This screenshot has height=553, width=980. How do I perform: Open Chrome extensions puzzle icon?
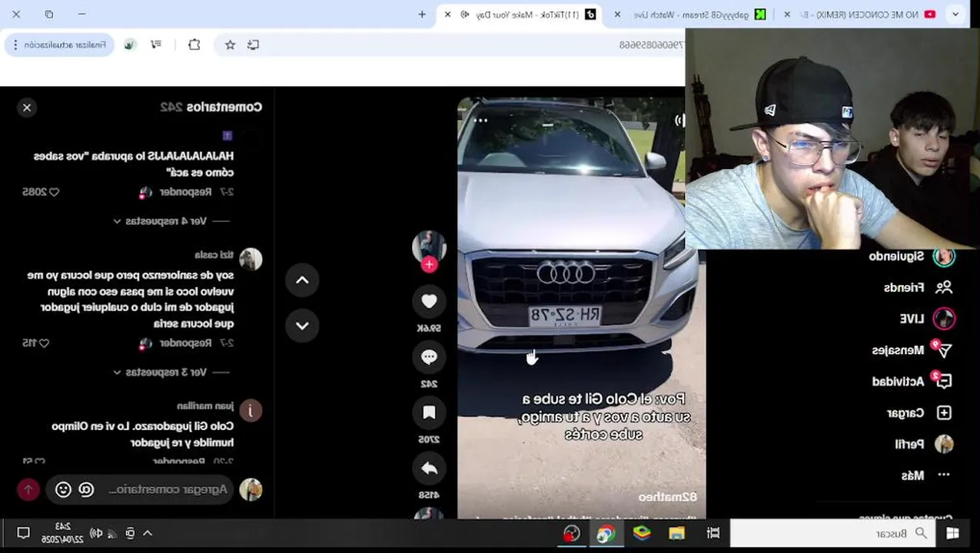pos(194,45)
